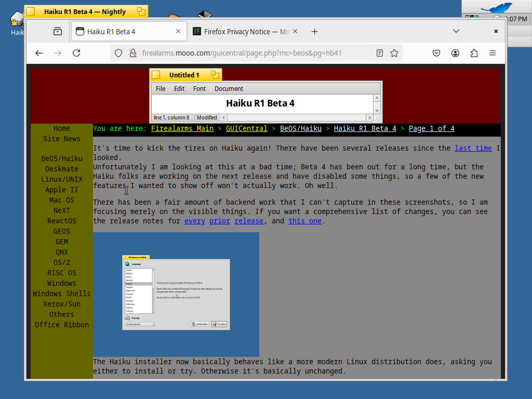Image resolution: width=532 pixels, height=399 pixels.
Task: Open the Windows Shells sidebar link
Action: coord(62,294)
